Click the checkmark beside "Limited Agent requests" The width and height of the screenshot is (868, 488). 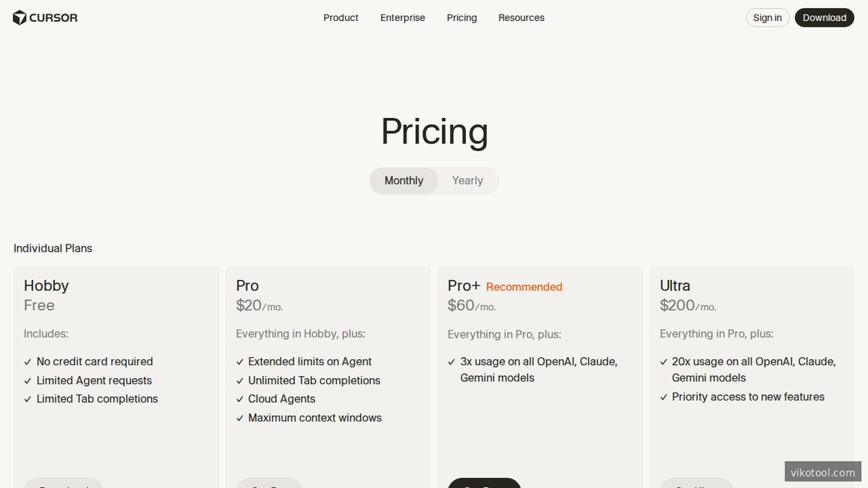click(x=27, y=380)
